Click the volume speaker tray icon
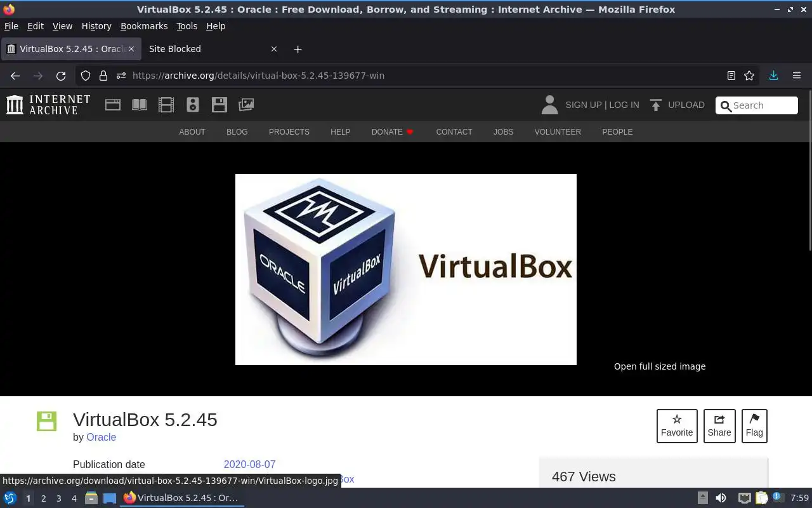Viewport: 812px width, 508px height. [721, 498]
